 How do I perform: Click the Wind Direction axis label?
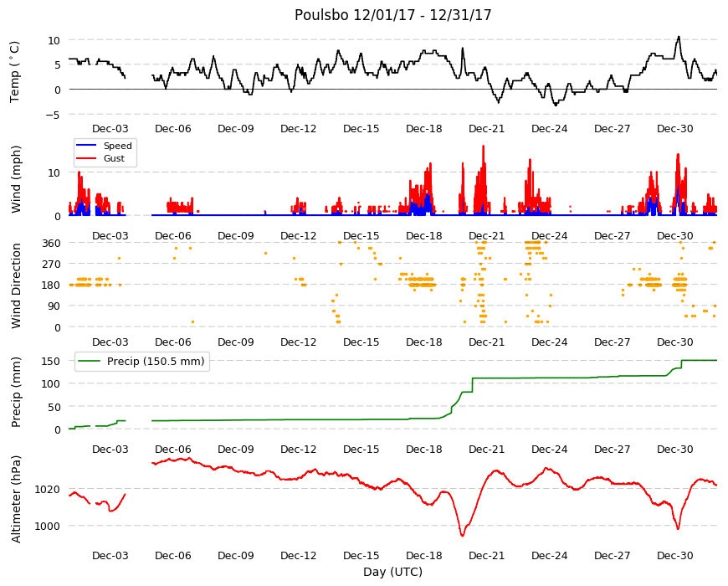16,285
